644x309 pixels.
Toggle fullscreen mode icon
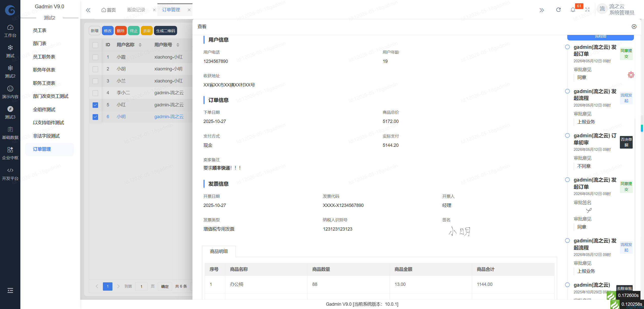click(x=587, y=10)
